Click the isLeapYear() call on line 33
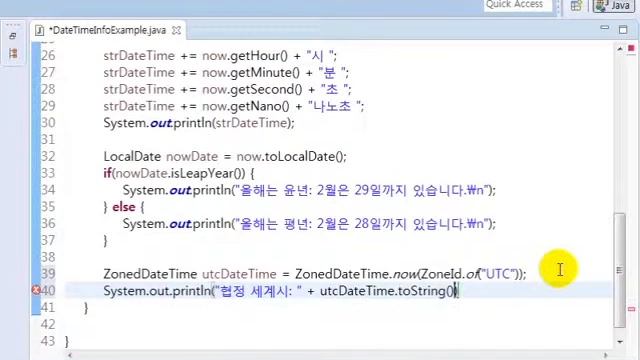 click(207, 173)
